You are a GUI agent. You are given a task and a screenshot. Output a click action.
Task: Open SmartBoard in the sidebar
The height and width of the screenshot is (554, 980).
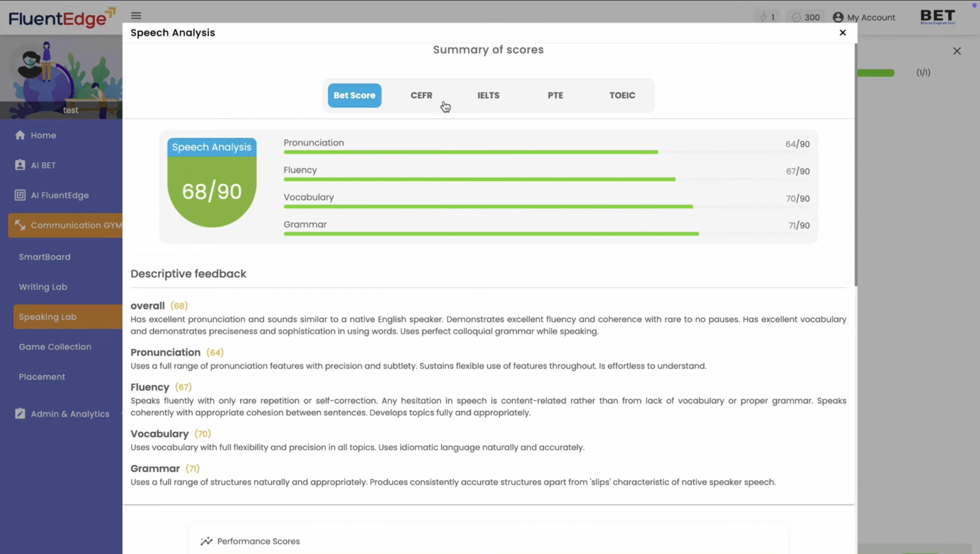click(x=44, y=257)
